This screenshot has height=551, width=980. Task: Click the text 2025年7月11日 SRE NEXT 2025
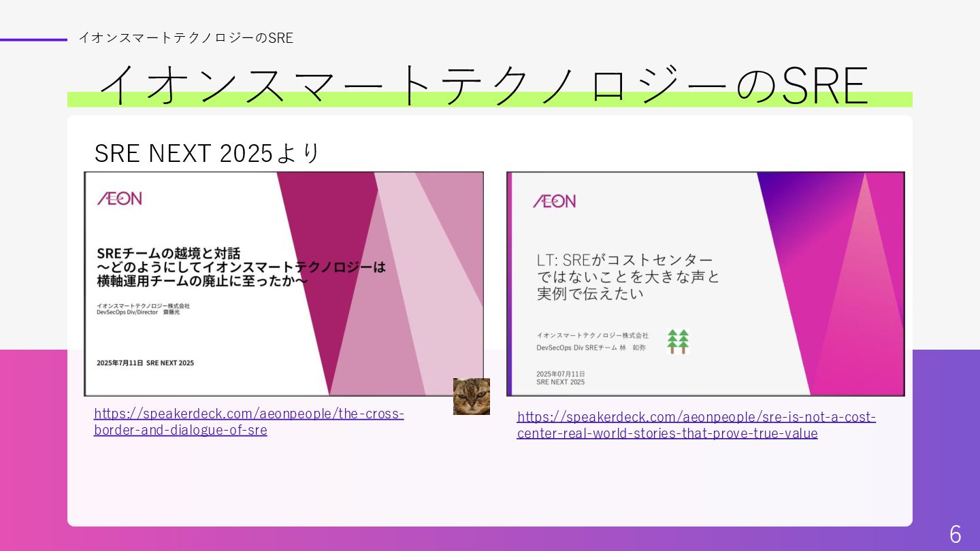(145, 363)
